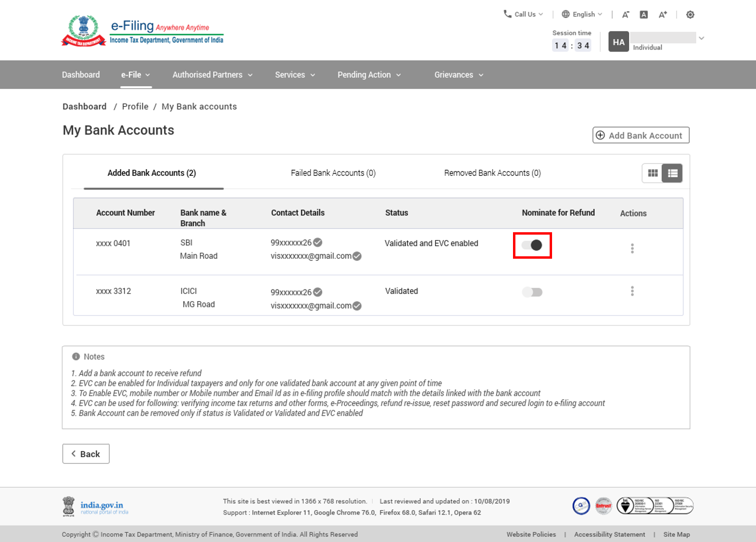The width and height of the screenshot is (756, 542).
Task: Click Add Bank Account button
Action: (x=641, y=135)
